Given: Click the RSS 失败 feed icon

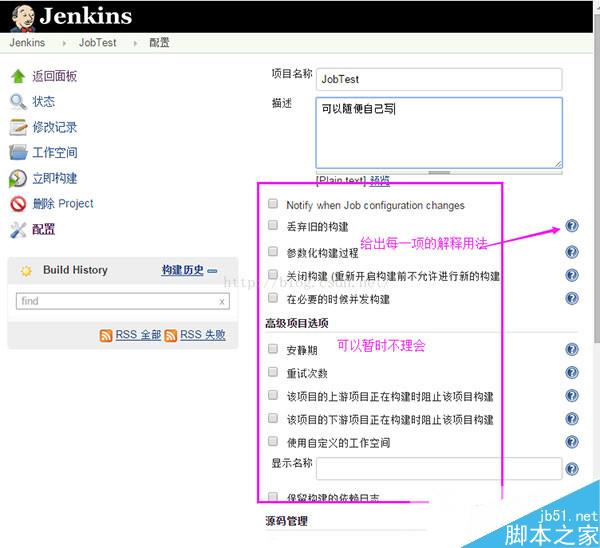Looking at the screenshot, I should [171, 336].
